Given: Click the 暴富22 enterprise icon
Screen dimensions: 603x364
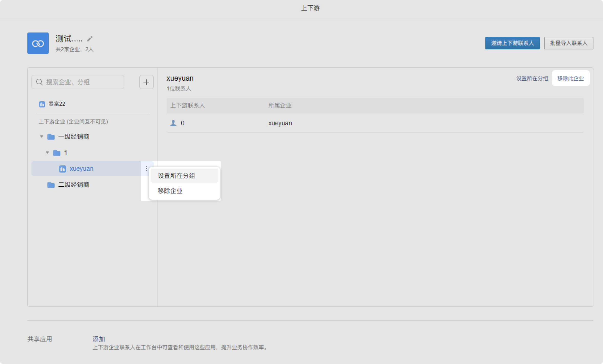Looking at the screenshot, I should 42,104.
